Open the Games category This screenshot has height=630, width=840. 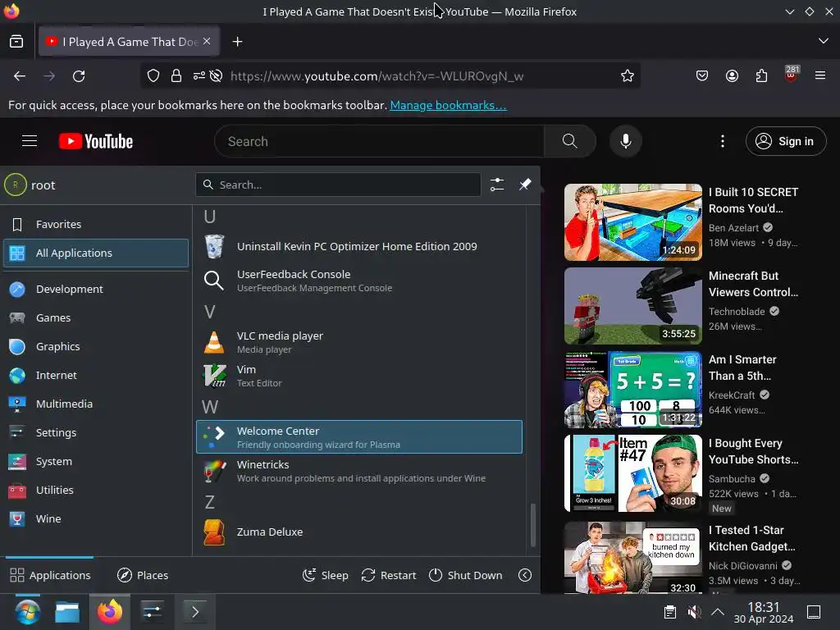(96, 317)
